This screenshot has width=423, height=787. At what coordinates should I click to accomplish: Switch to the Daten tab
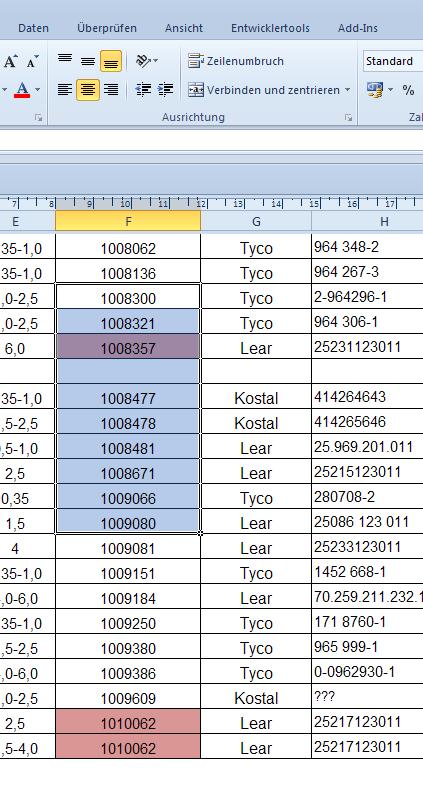[x=34, y=28]
